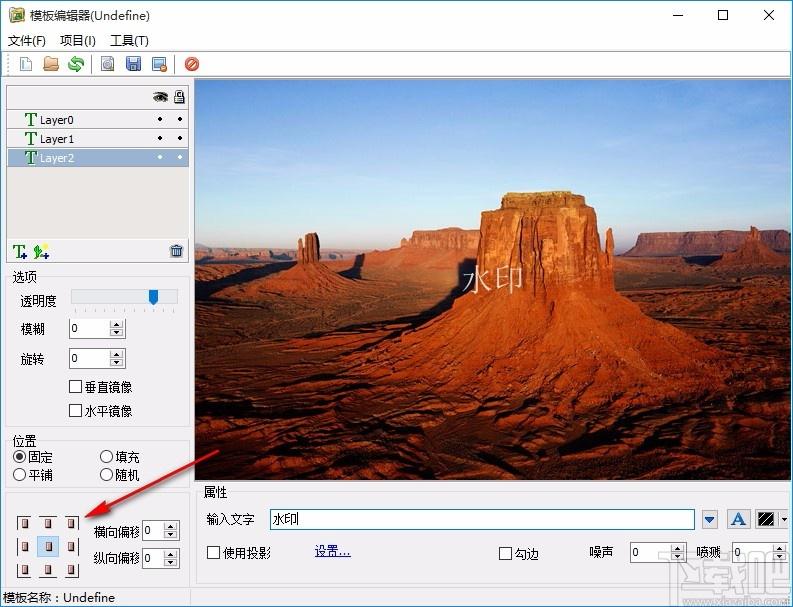Click the green refresh arrows toolbar icon
The height and width of the screenshot is (607, 793).
click(76, 64)
